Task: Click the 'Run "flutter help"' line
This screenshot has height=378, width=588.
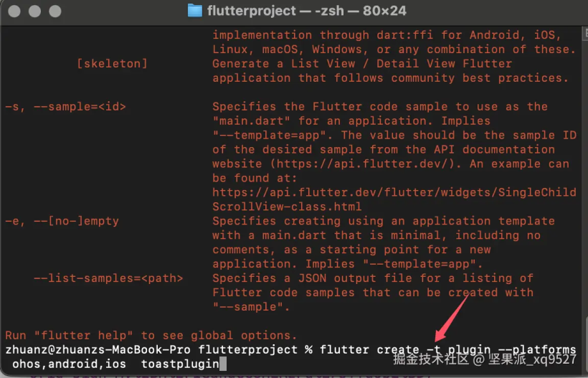Action: (151, 335)
